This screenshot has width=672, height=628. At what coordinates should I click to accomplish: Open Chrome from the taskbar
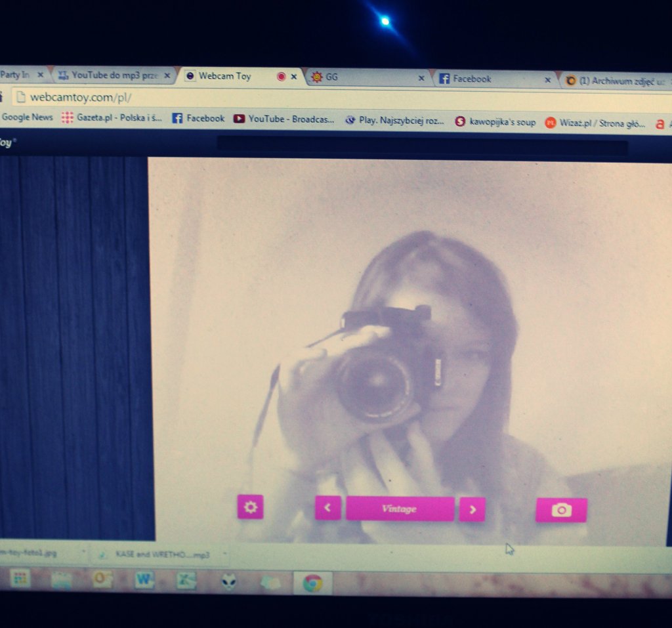[313, 583]
